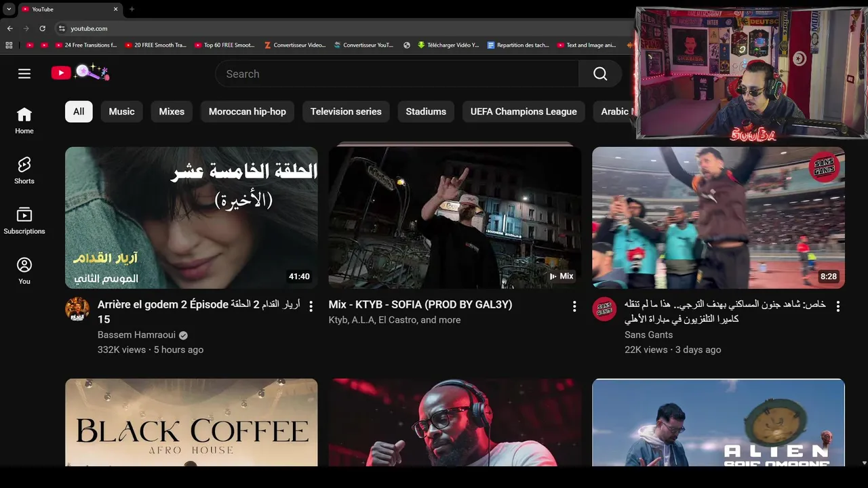Viewport: 868px width, 488px height.
Task: Click the 22K views text
Action: (x=646, y=350)
